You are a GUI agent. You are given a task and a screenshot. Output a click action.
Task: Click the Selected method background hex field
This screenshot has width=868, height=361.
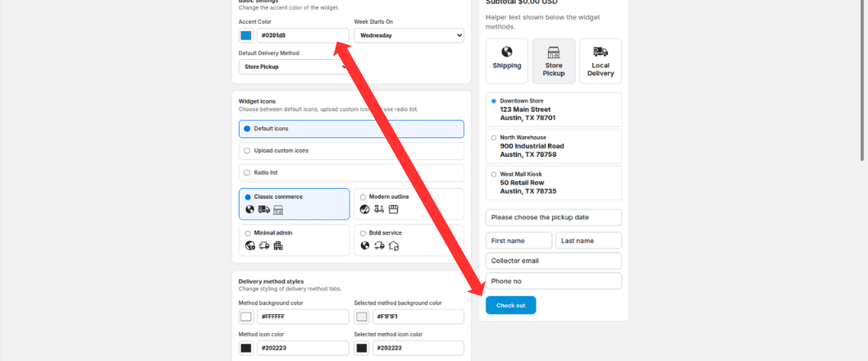pyautogui.click(x=418, y=317)
